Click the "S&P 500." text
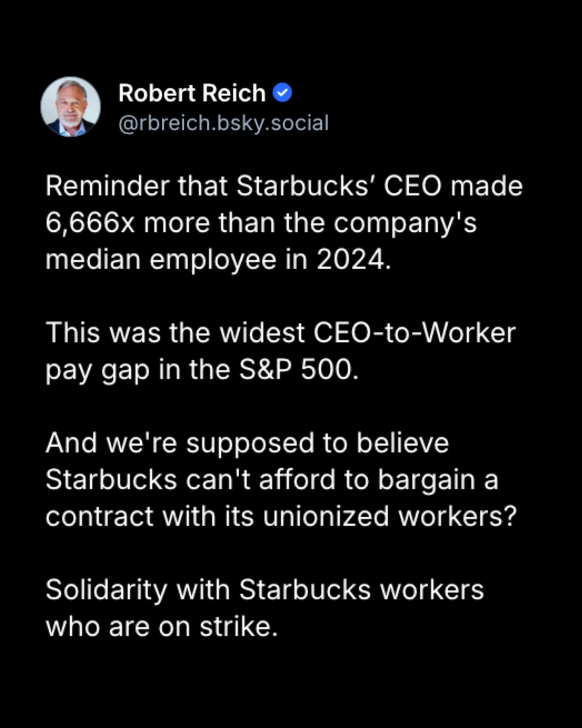This screenshot has height=728, width=582. pyautogui.click(x=299, y=370)
